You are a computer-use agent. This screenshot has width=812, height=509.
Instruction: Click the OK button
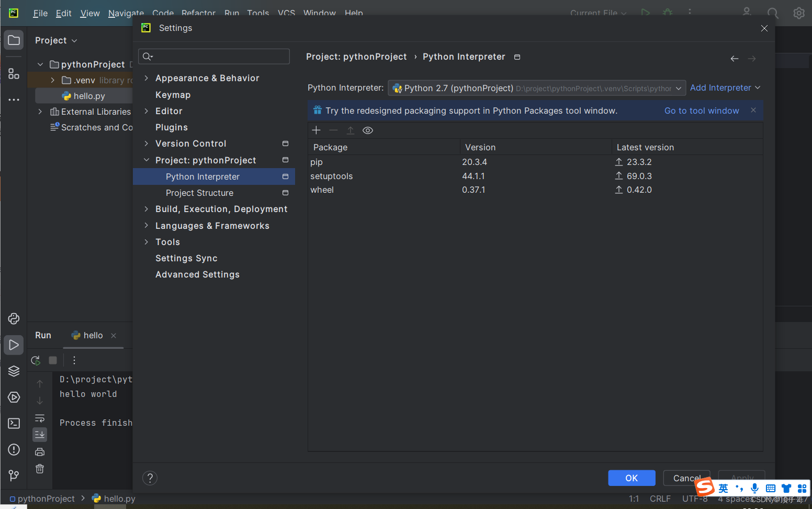pyautogui.click(x=631, y=478)
